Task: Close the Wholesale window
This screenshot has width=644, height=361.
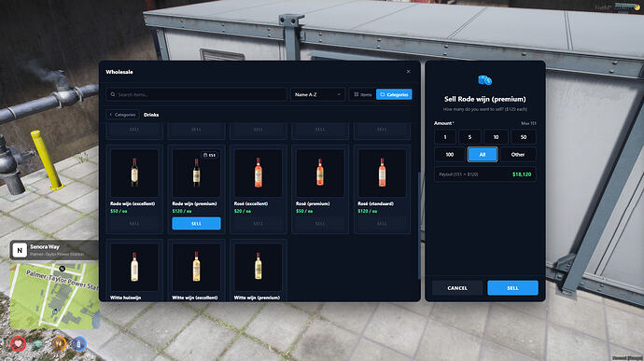Action: click(x=408, y=72)
